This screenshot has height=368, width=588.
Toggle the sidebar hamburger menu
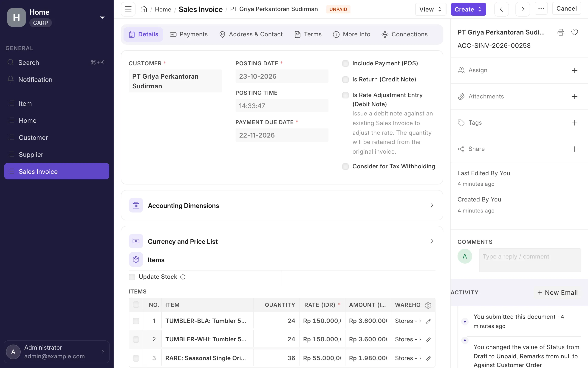tap(128, 9)
